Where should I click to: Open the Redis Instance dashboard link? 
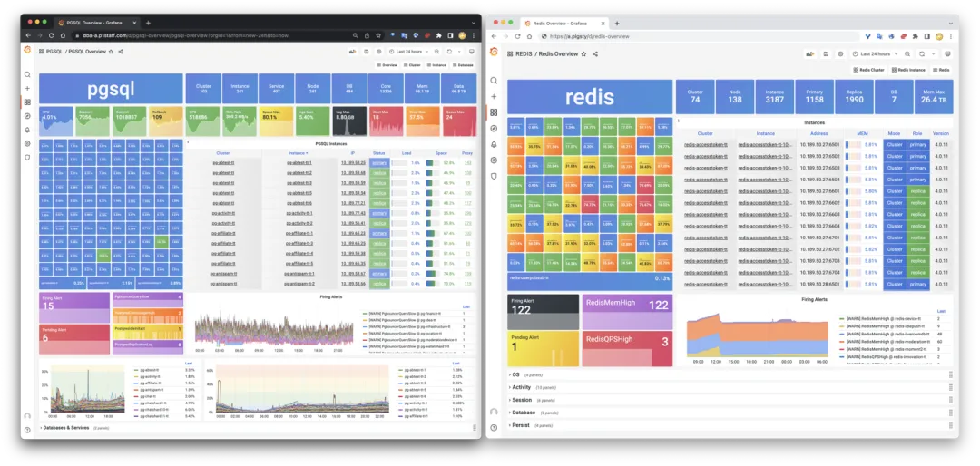(x=908, y=70)
